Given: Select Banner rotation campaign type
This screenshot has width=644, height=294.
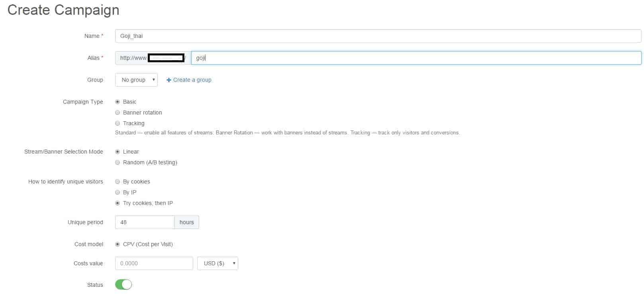Looking at the screenshot, I should pos(117,112).
